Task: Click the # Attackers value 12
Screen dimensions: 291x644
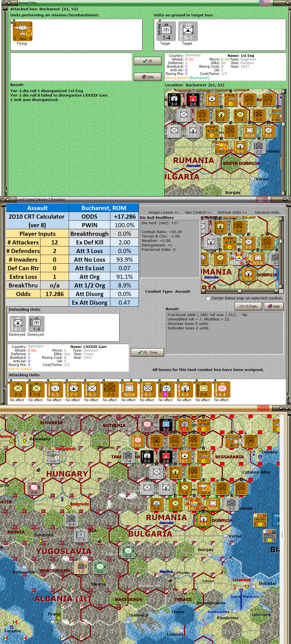Action: coord(55,242)
